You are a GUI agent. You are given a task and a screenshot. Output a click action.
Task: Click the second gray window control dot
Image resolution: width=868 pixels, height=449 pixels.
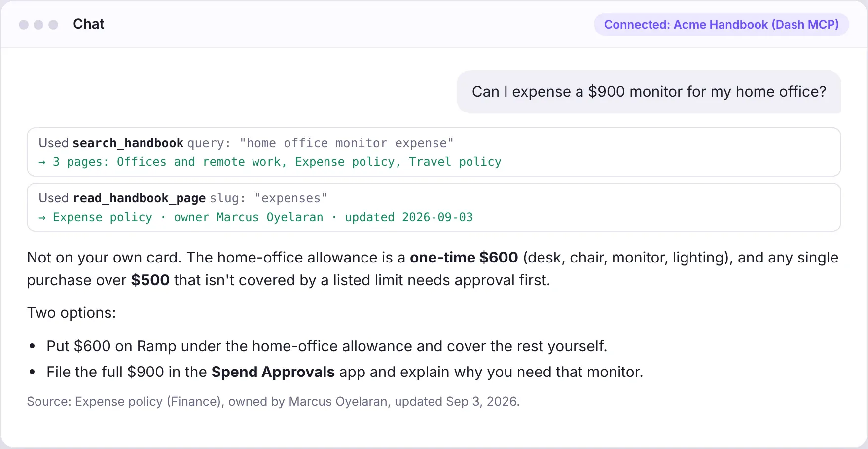click(38, 25)
